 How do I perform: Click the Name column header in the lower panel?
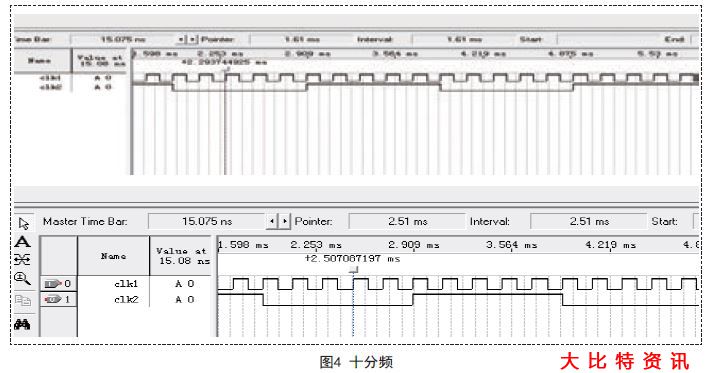(x=113, y=256)
